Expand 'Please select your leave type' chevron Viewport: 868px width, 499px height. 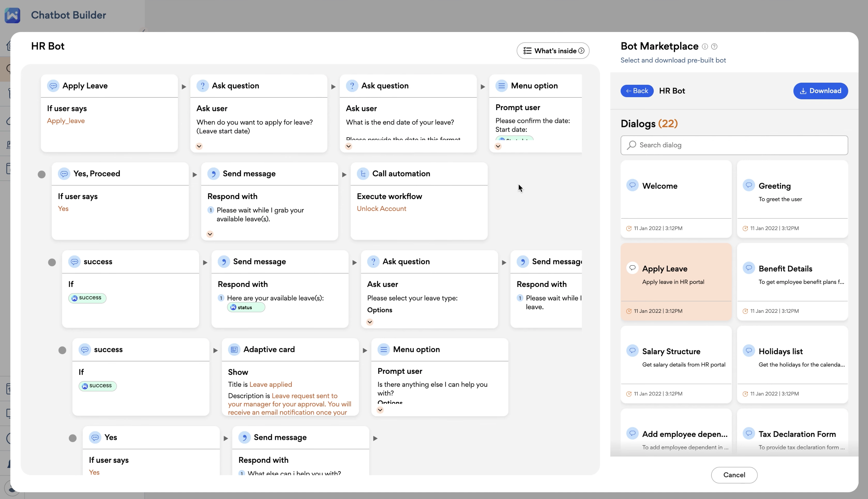[370, 322]
